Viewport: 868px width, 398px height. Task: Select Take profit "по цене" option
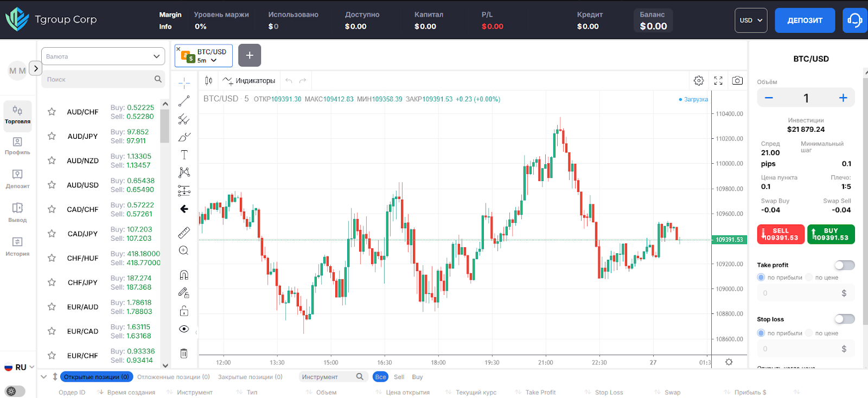click(809, 278)
